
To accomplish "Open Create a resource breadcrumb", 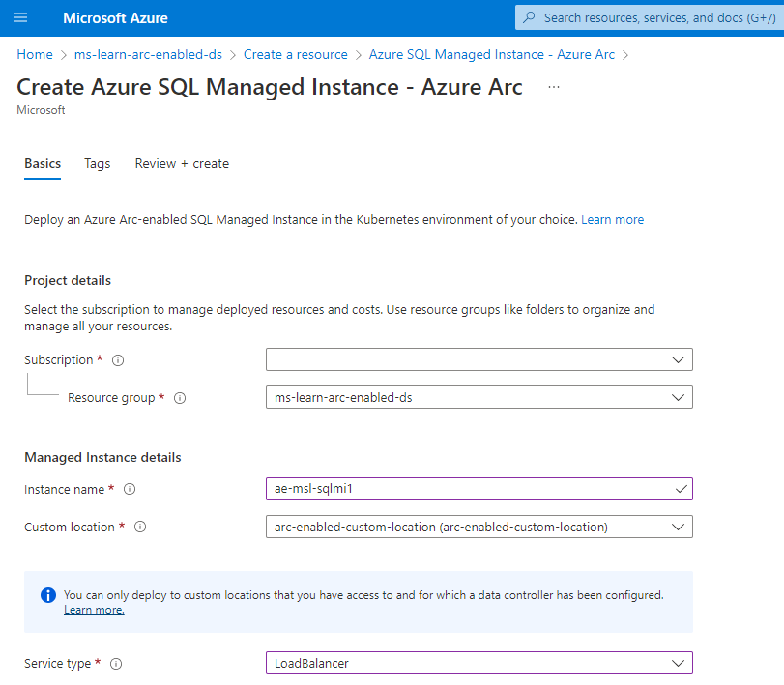I will pos(296,54).
